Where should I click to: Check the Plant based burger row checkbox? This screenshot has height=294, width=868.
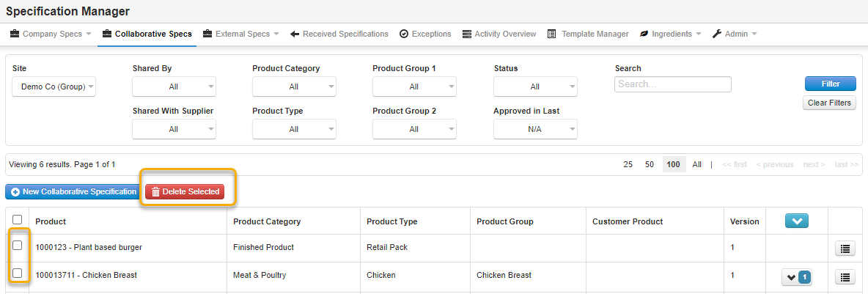click(x=18, y=246)
